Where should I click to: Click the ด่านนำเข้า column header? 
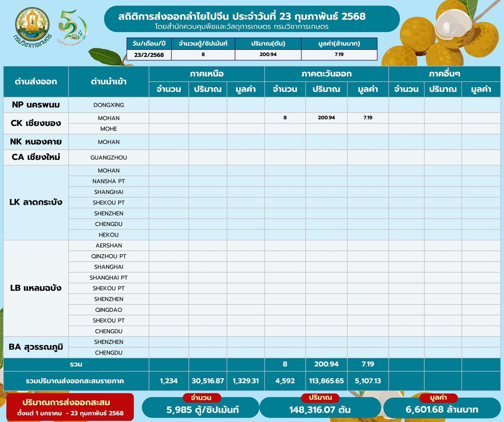[x=108, y=82]
